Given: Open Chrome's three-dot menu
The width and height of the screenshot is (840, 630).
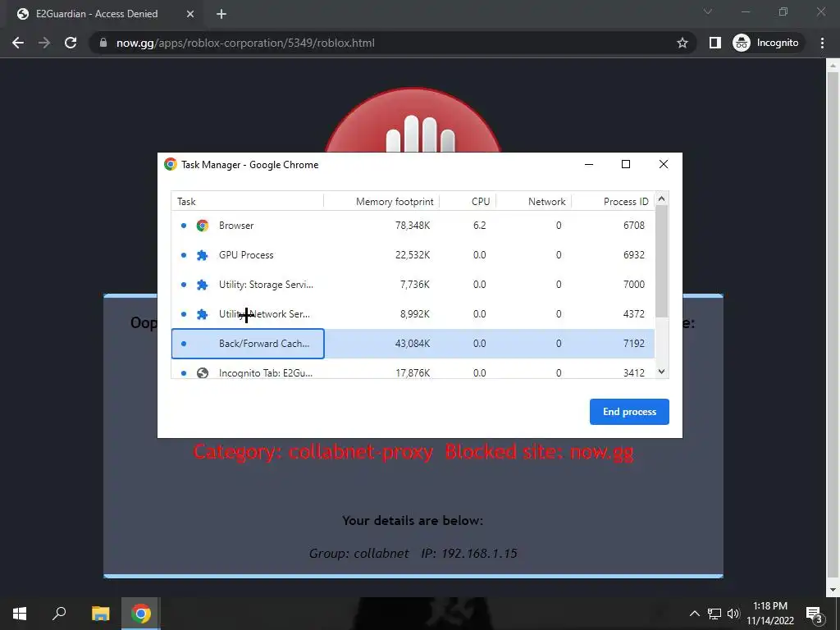Looking at the screenshot, I should [x=822, y=43].
